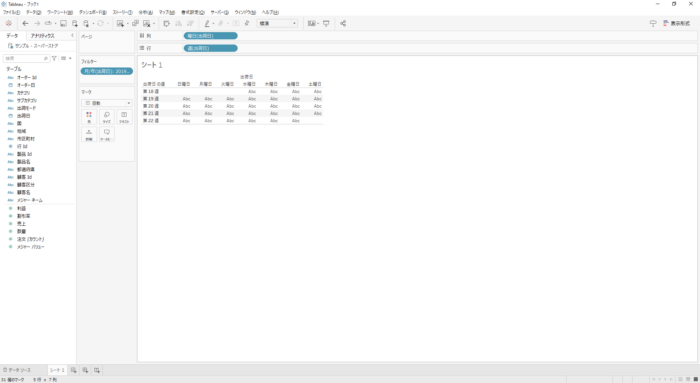
Task: Click the add new data source icon
Action: point(75,23)
